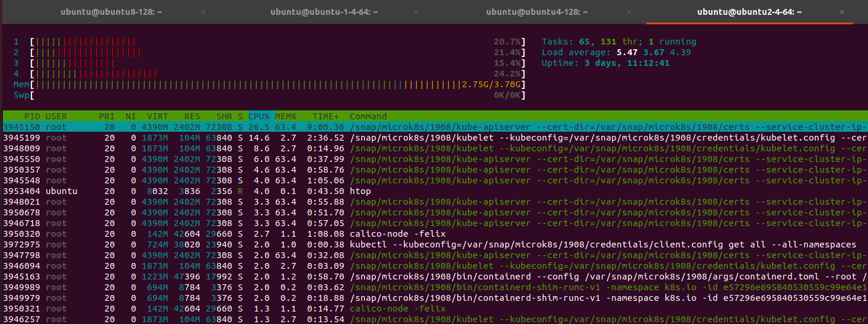
Task: Select calico-node row with PID 3950321
Action: 435,309
